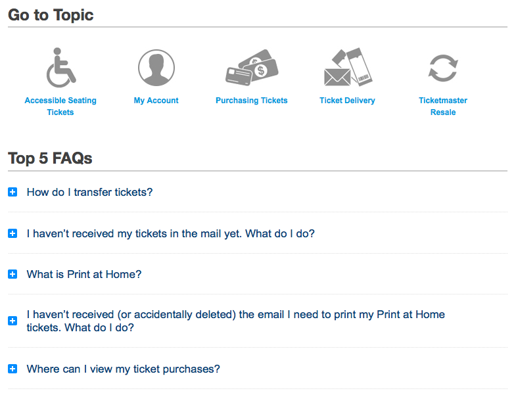Image resolution: width=518 pixels, height=420 pixels.
Task: Select the Ticket Delivery text link
Action: [x=347, y=101]
